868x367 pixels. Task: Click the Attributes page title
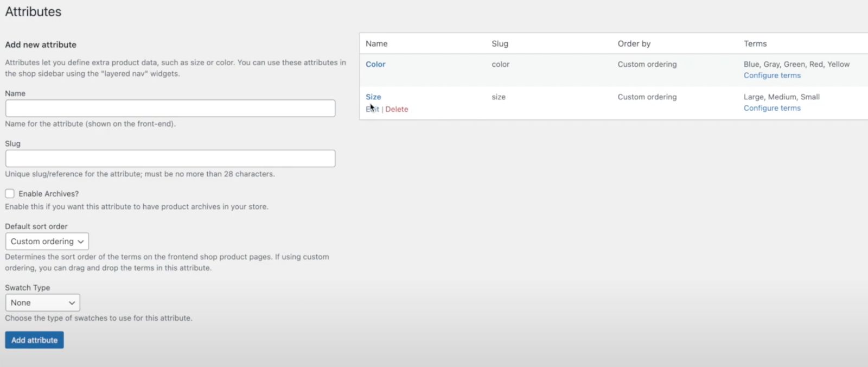tap(33, 11)
